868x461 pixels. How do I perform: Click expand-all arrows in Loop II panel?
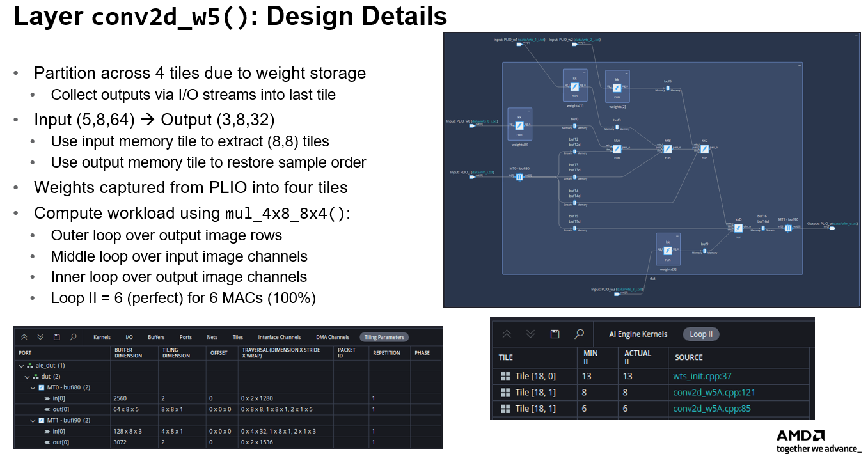point(530,334)
